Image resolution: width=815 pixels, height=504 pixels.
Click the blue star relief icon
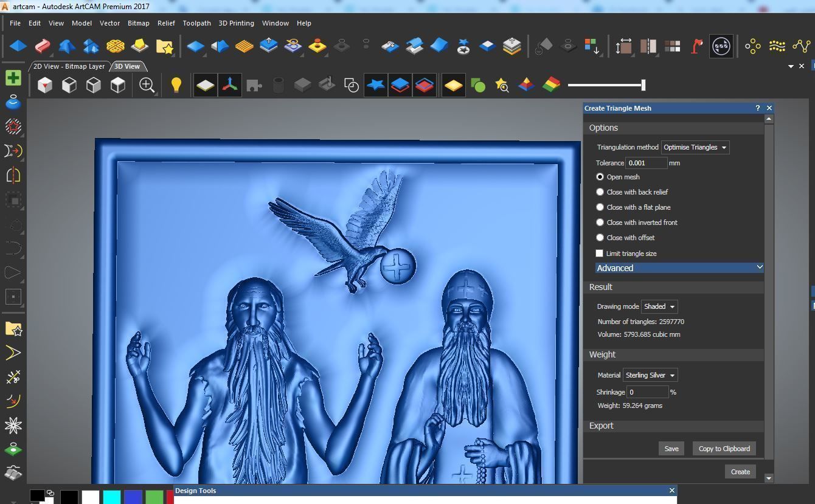[x=376, y=85]
